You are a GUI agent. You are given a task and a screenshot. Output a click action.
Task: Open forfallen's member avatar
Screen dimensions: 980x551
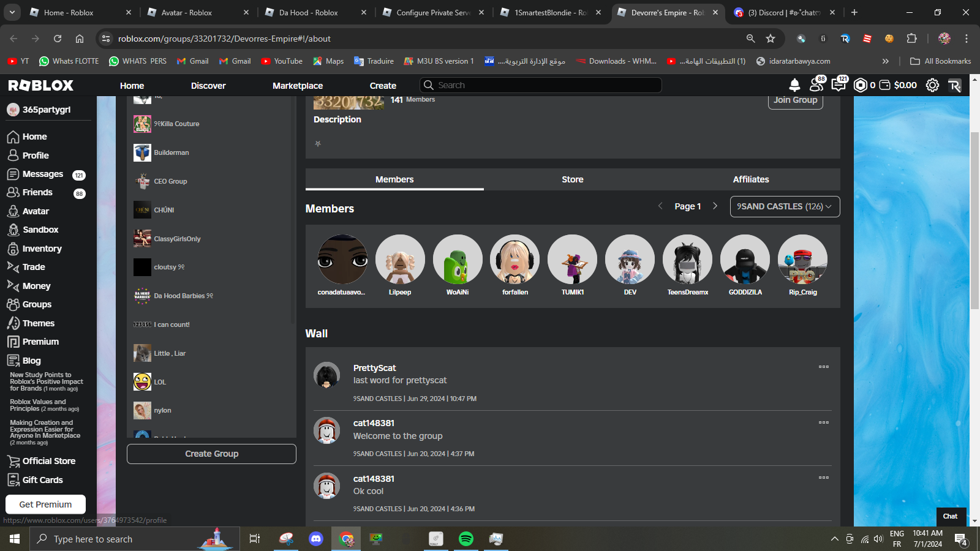pyautogui.click(x=515, y=260)
